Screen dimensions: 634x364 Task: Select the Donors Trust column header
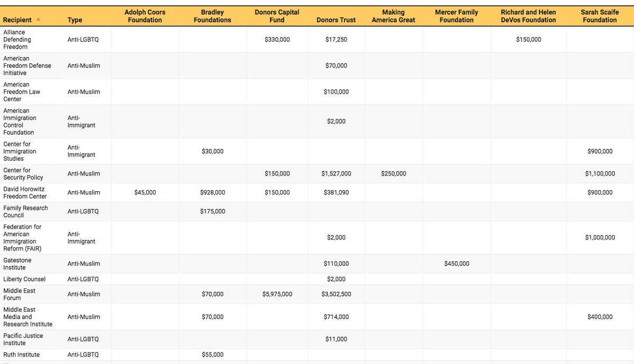tap(336, 20)
